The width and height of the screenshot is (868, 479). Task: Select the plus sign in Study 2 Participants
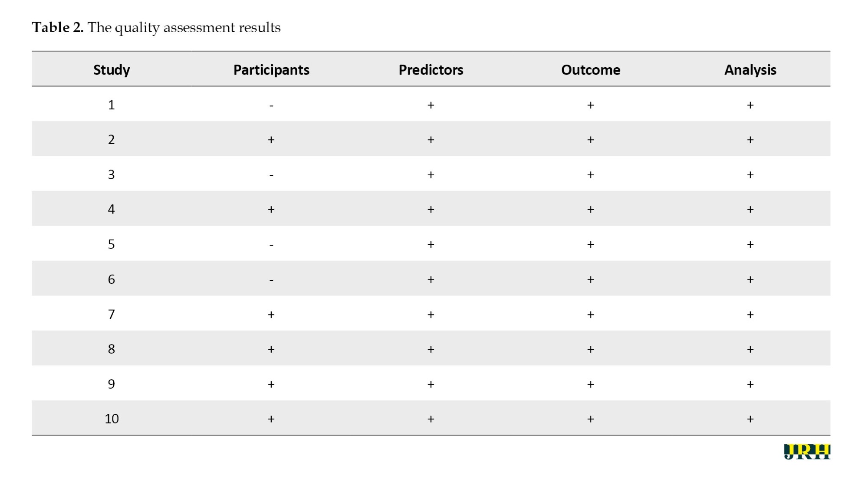[x=271, y=140]
